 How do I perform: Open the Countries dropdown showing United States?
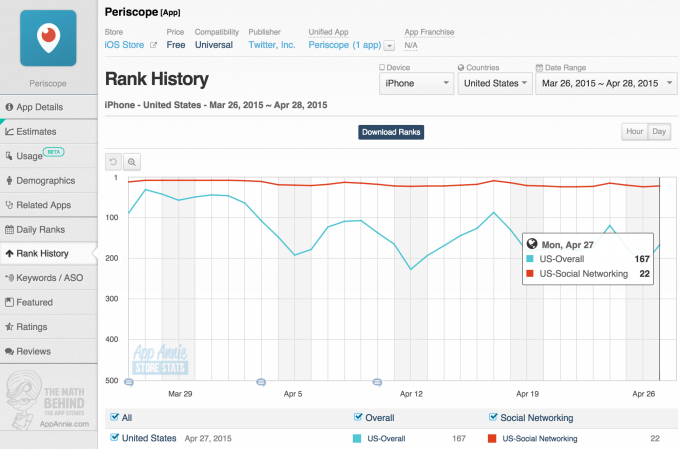494,84
